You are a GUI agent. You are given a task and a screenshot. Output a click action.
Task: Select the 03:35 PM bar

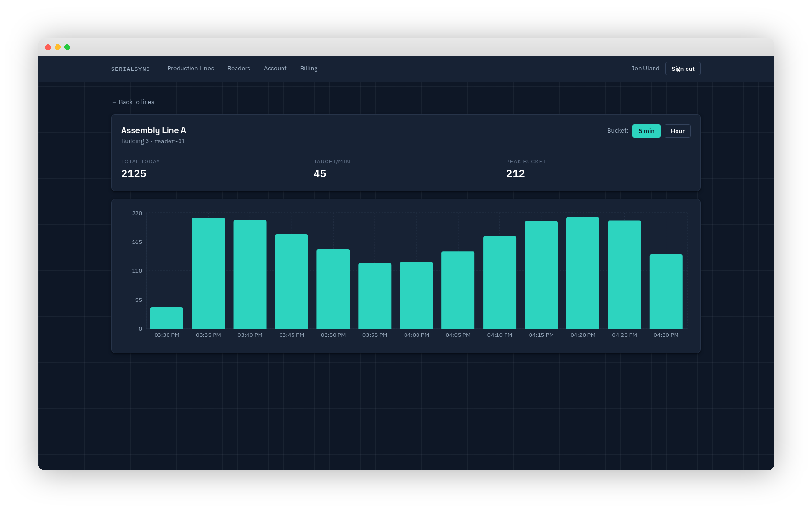(208, 273)
